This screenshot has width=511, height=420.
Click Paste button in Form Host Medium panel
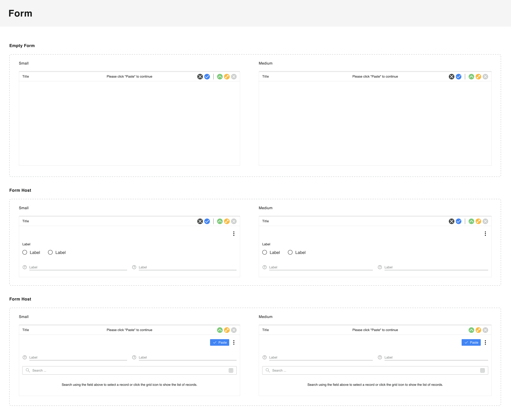point(471,342)
